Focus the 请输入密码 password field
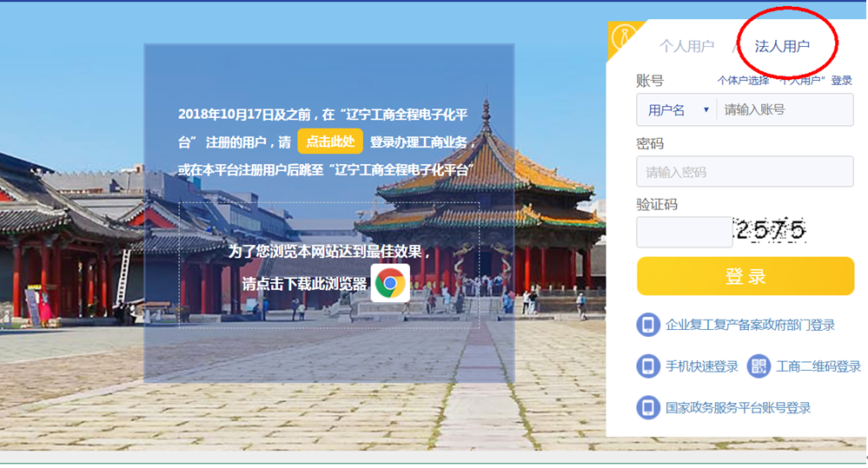The width and height of the screenshot is (868, 468). tap(745, 172)
